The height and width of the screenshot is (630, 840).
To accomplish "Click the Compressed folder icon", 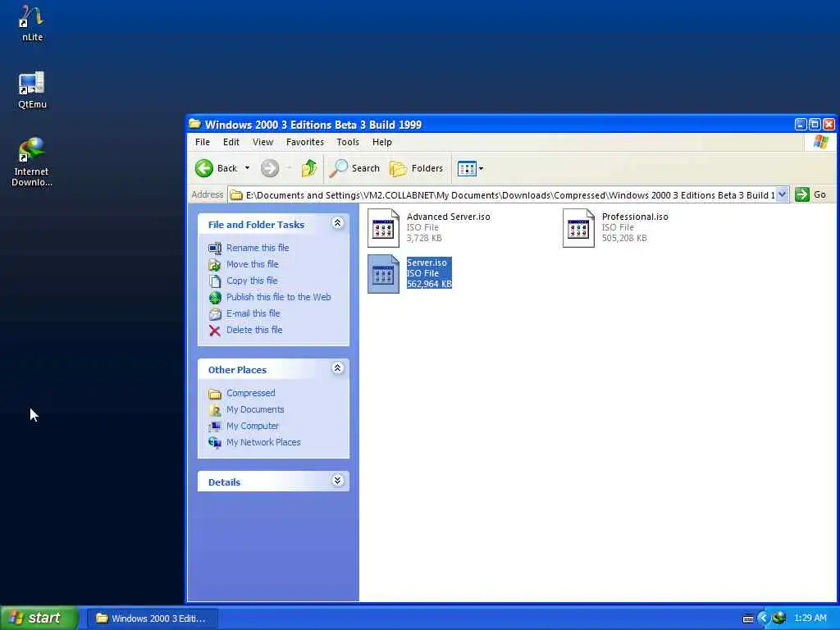I will (215, 394).
